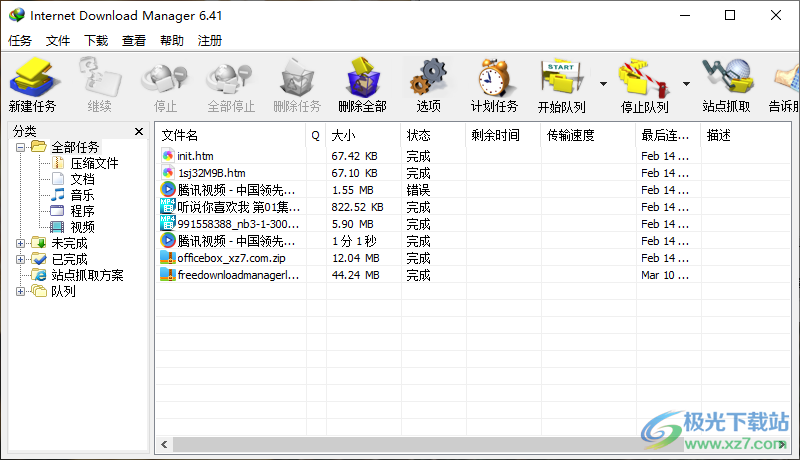This screenshot has width=800, height=460.
Task: Click the 删除任务 delete icon
Action: click(x=297, y=78)
